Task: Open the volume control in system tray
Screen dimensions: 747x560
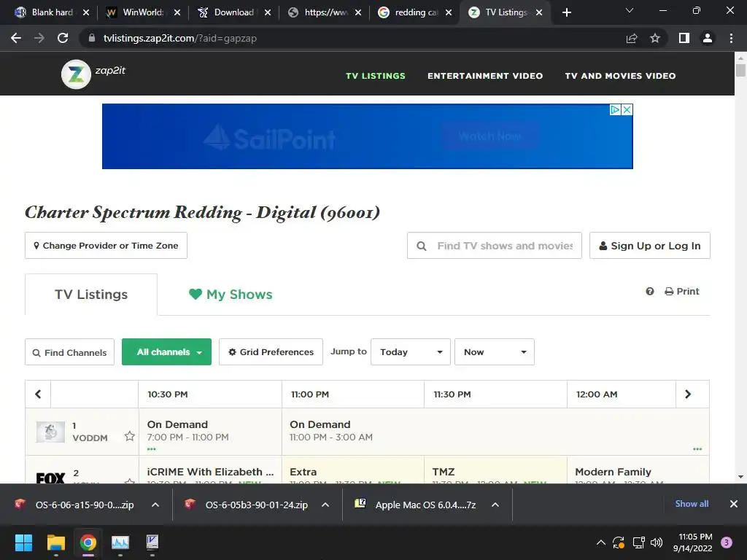Action: point(657,542)
